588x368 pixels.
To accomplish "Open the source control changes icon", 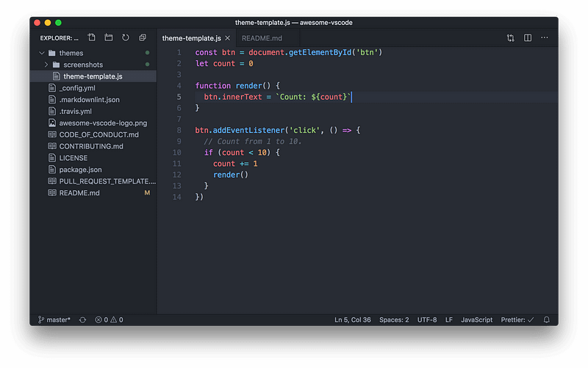I will (510, 38).
